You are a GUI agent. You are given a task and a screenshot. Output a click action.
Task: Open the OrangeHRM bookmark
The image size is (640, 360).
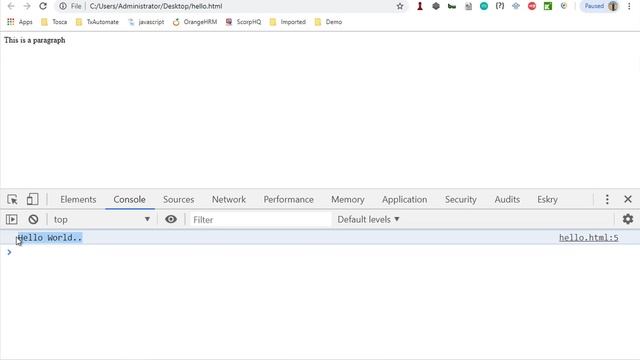click(x=195, y=22)
